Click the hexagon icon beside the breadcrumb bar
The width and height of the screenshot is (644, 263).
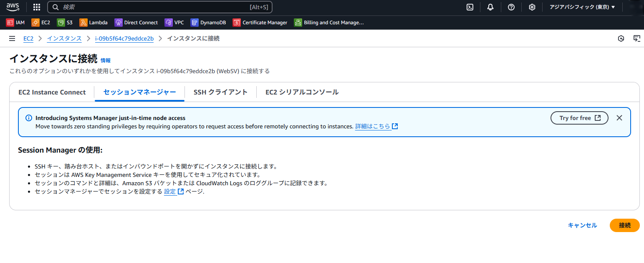[x=621, y=38]
